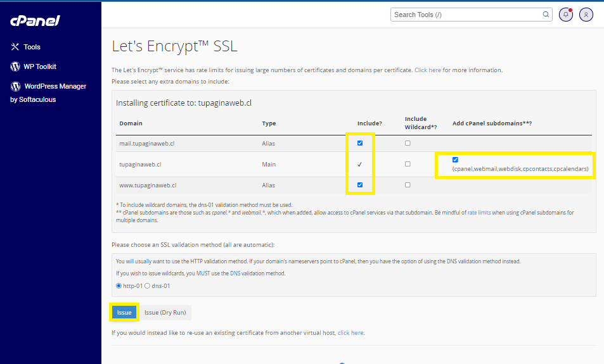The width and height of the screenshot is (604, 364).
Task: Open the notifications bell icon
Action: [x=565, y=15]
